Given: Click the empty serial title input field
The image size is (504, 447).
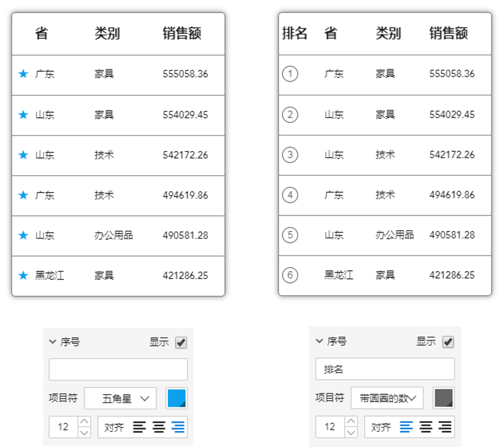Looking at the screenshot, I should [118, 369].
